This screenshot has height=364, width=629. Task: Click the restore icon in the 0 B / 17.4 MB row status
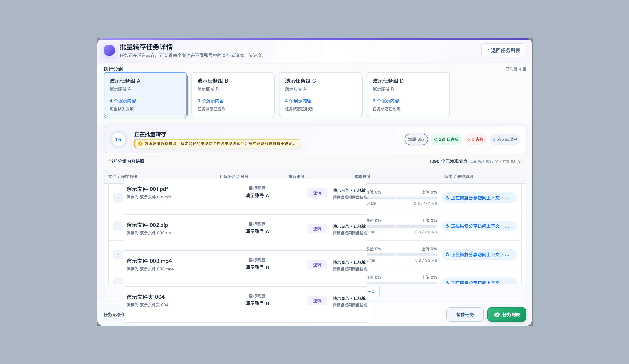point(447,198)
